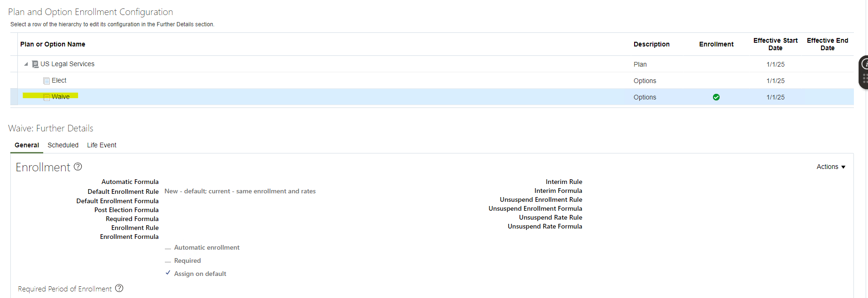
Task: Click the Plan or Option Name column header
Action: (53, 44)
